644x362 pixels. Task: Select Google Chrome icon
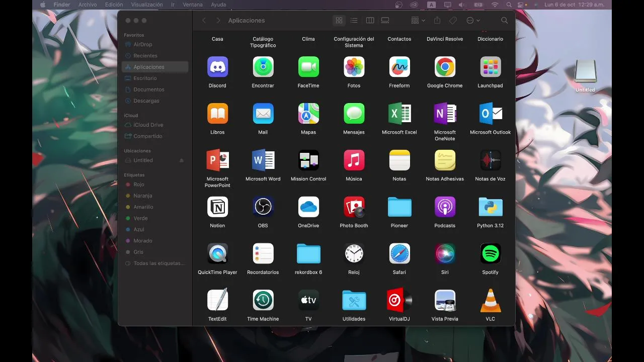click(445, 67)
